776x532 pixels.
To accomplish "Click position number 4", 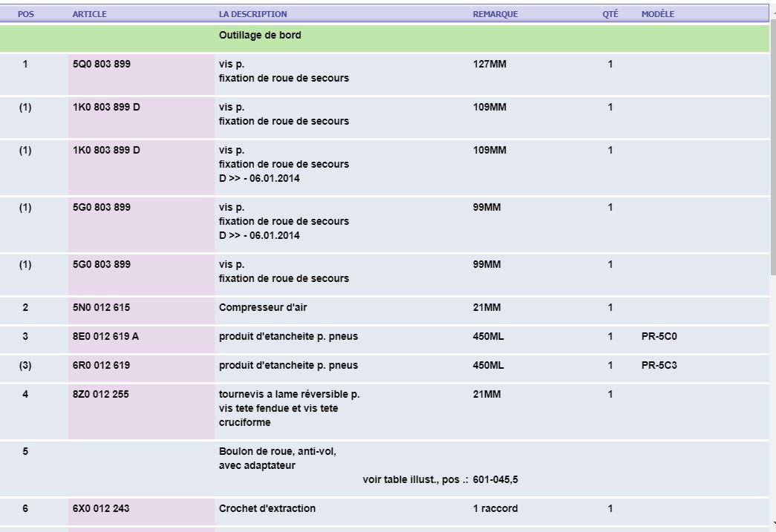I will coord(25,394).
